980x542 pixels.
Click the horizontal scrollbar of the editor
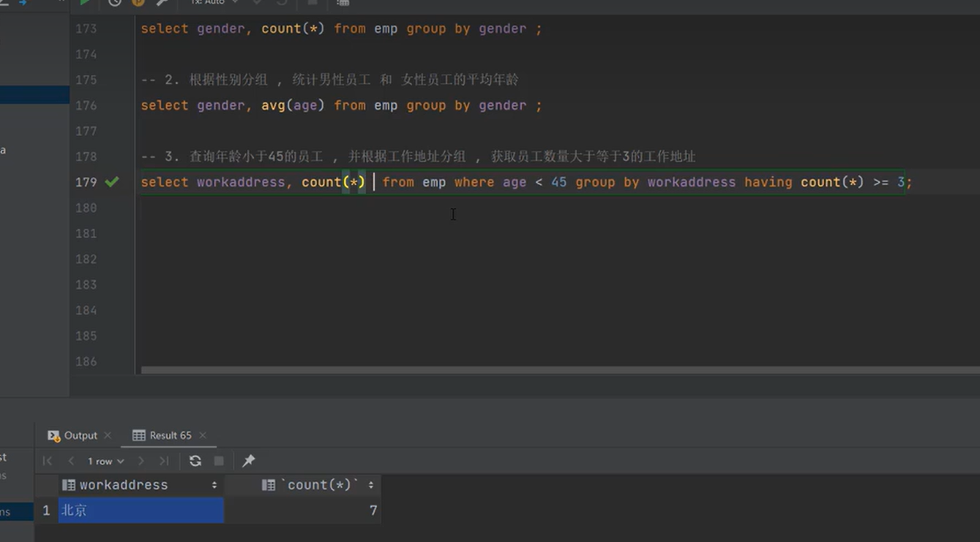click(x=561, y=370)
